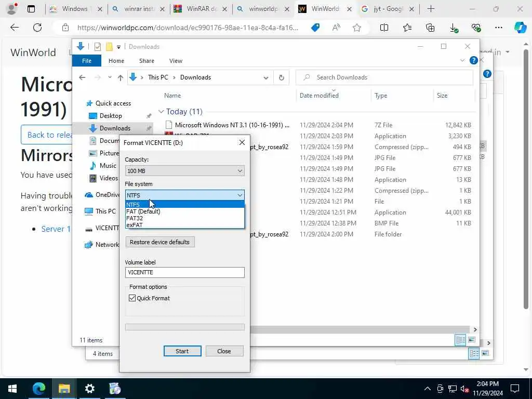This screenshot has width=532, height=399.
Task: Click Close button in Format dialog
Action: tap(224, 351)
